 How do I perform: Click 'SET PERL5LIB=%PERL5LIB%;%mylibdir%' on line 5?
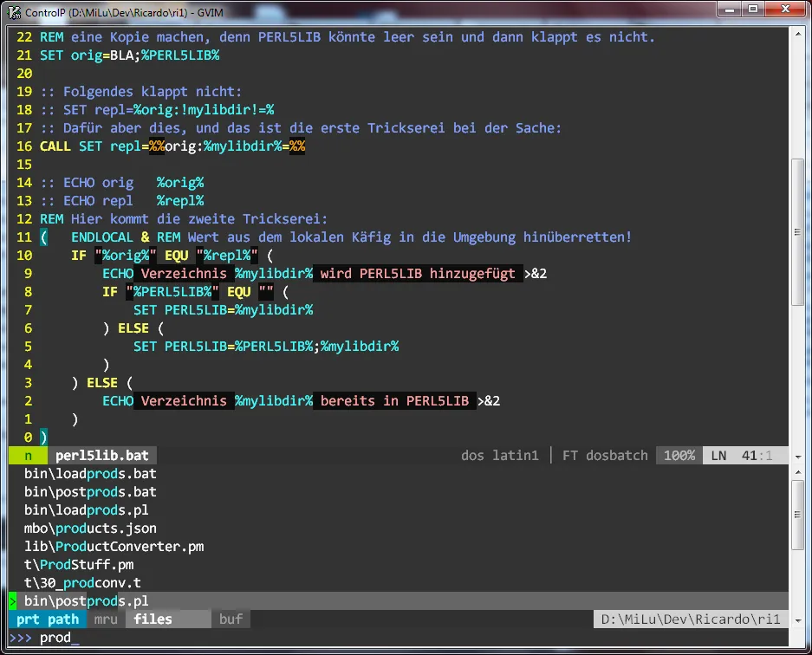[266, 347]
